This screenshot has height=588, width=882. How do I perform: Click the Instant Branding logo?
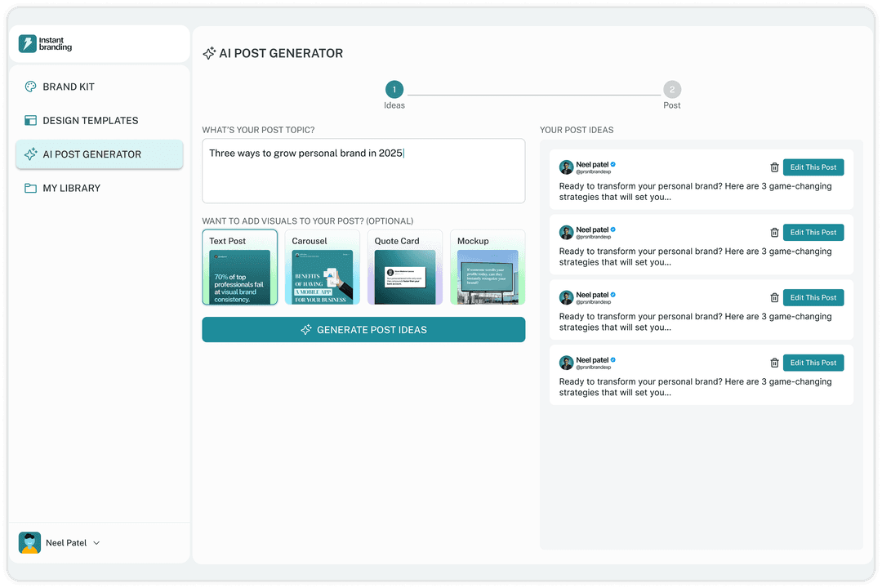click(x=45, y=42)
